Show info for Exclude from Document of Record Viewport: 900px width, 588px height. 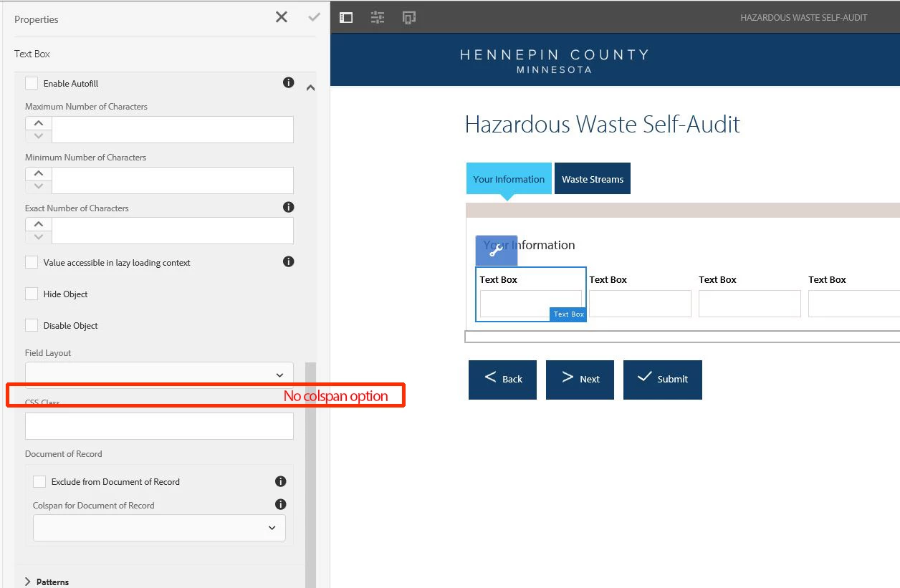tap(281, 481)
